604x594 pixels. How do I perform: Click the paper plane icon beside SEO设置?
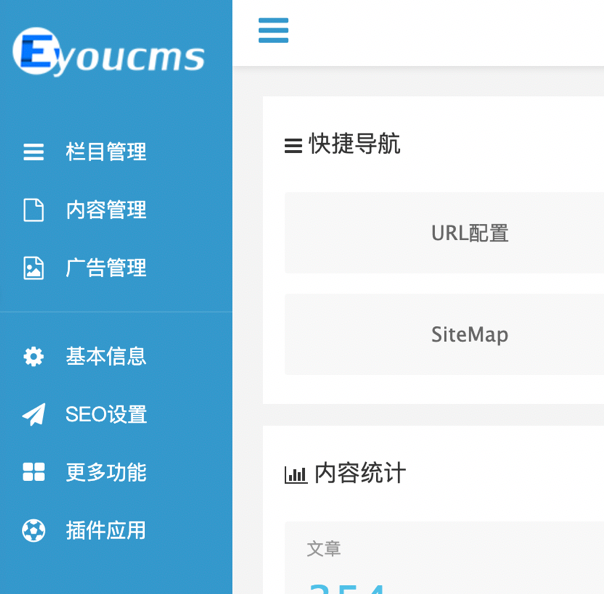[x=34, y=414]
